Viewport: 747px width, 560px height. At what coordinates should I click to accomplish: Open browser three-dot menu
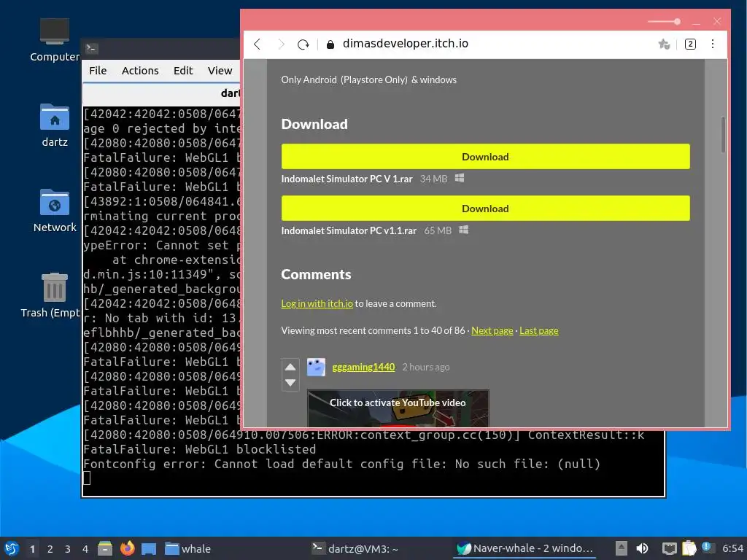click(x=712, y=44)
